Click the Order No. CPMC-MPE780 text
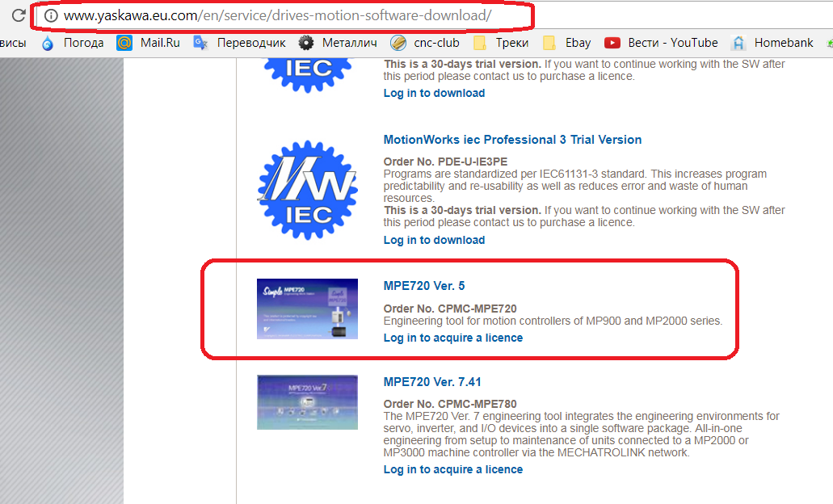This screenshot has width=833, height=504. [450, 404]
